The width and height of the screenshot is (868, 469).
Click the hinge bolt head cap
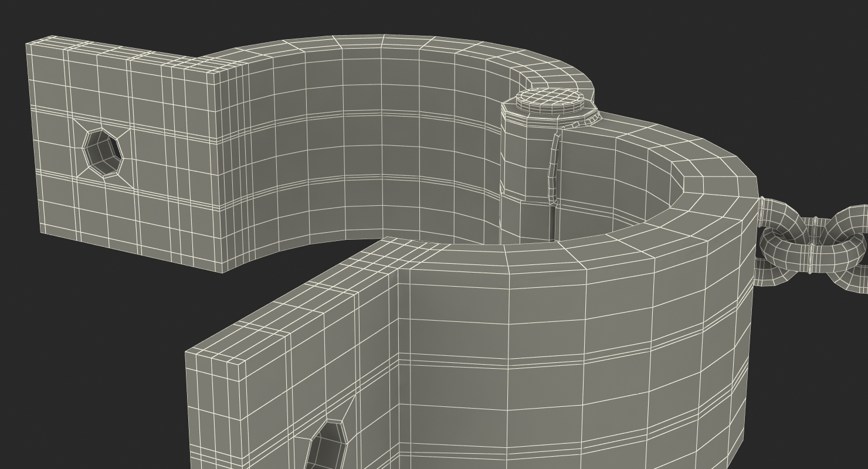point(550,101)
